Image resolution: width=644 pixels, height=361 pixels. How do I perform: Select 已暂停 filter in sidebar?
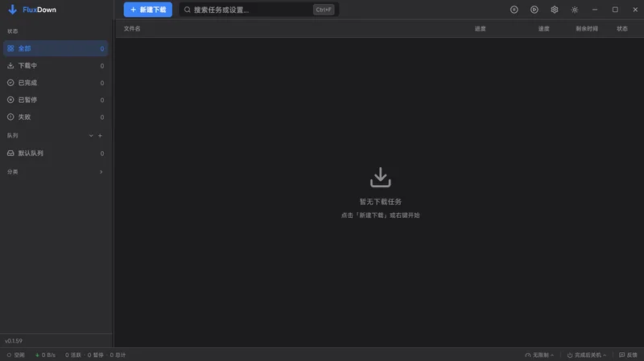coord(56,100)
